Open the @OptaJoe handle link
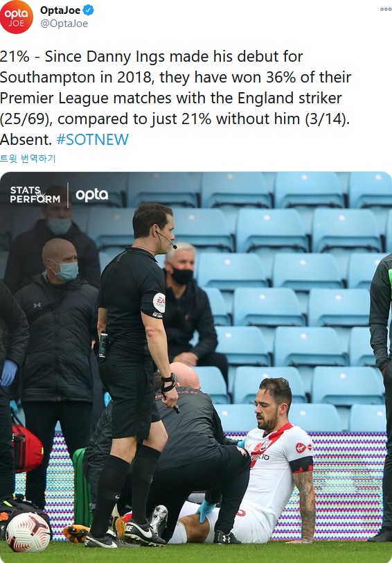 pos(64,24)
